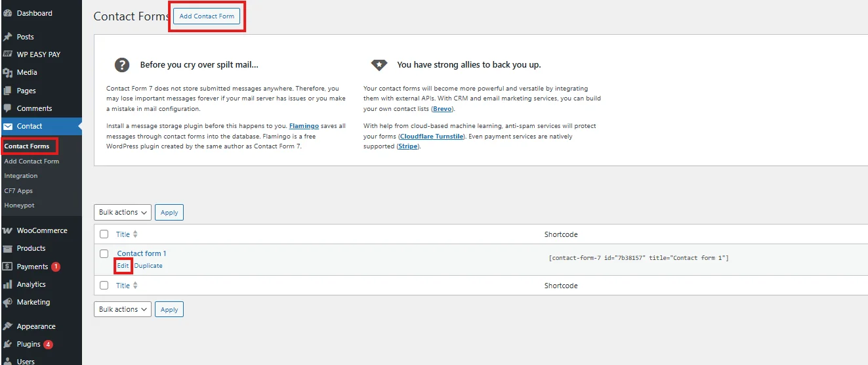Click the Media icon in sidebar
This screenshot has width=868, height=365.
click(x=8, y=73)
